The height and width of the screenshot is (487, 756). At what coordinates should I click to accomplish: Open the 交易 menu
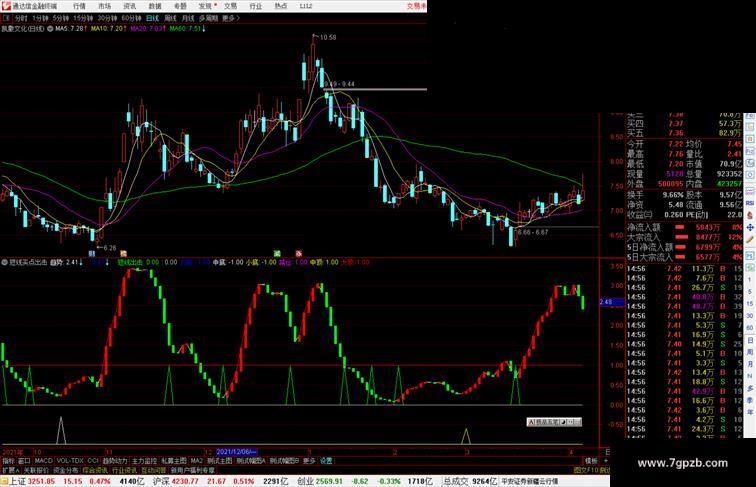[x=230, y=6]
